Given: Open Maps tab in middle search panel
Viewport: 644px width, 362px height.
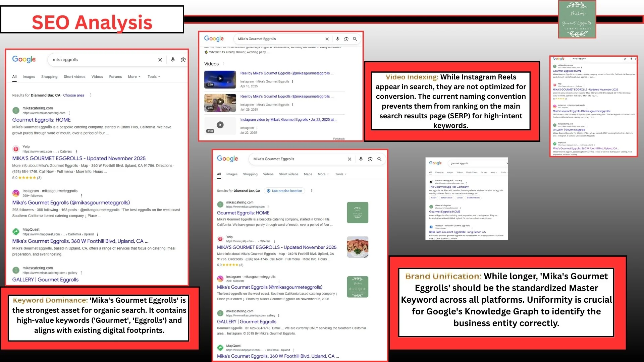Looking at the screenshot, I should 308,174.
